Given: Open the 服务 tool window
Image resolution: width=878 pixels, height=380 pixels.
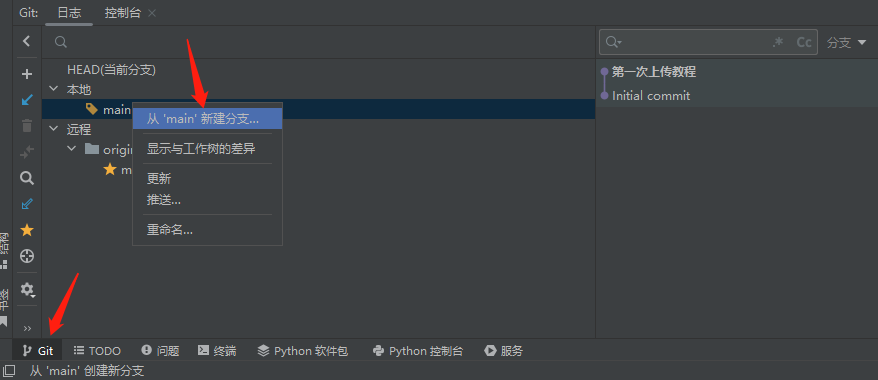Looking at the screenshot, I should (503, 351).
